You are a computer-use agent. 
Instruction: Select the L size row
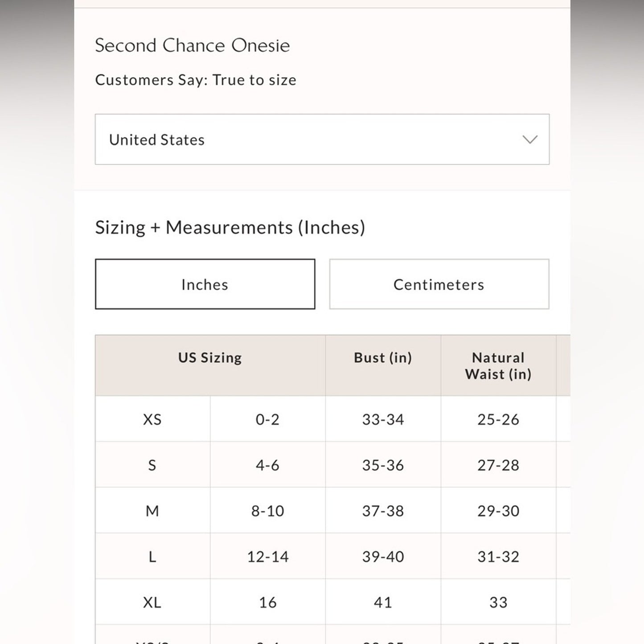[x=152, y=556]
